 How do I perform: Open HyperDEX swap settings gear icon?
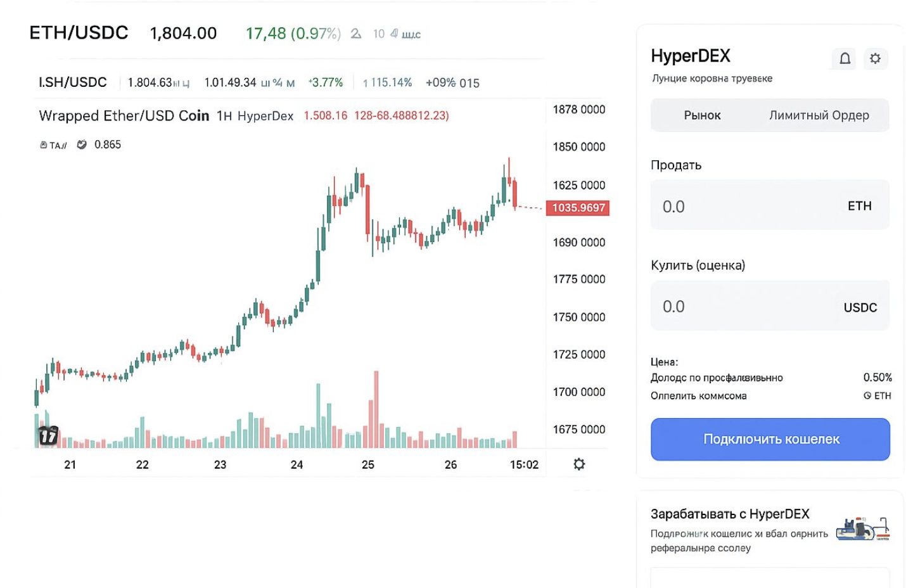(875, 59)
